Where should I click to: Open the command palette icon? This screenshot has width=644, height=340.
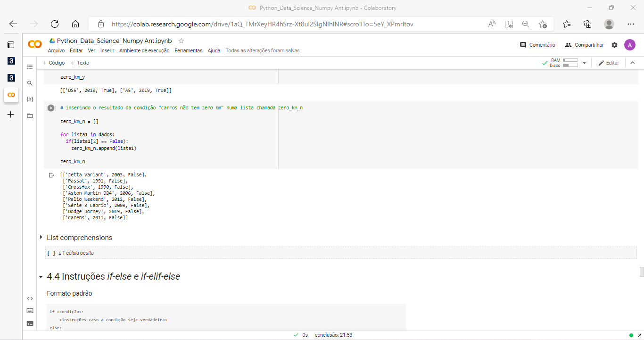[x=30, y=311]
